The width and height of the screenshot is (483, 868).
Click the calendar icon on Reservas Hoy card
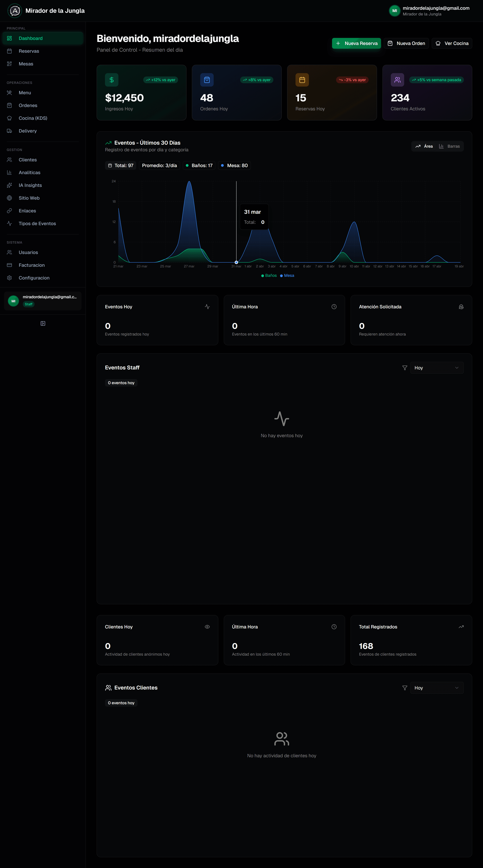(302, 80)
